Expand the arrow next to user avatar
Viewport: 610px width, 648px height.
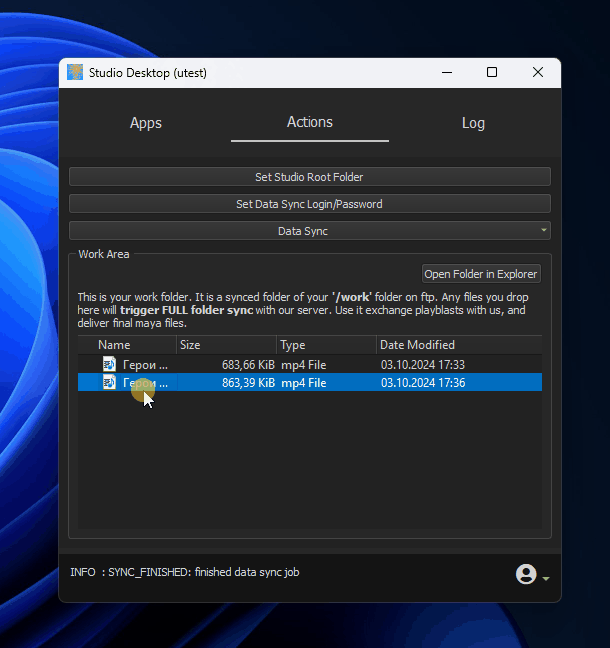545,578
